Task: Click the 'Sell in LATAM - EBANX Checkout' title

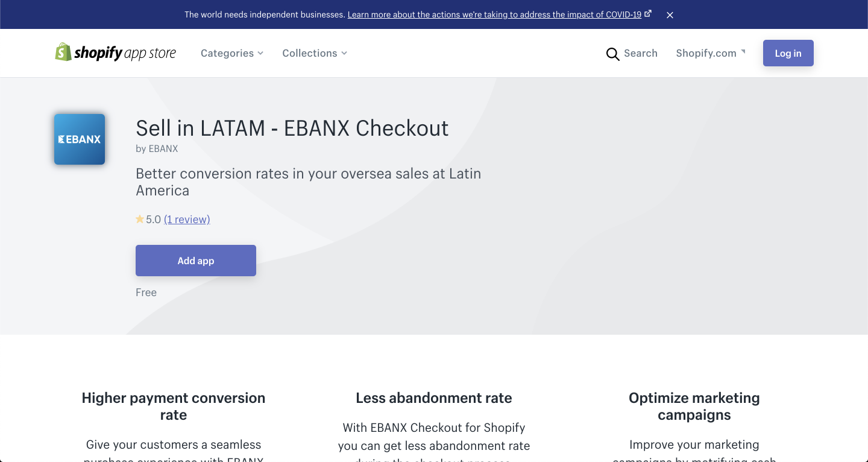Action: point(292,128)
